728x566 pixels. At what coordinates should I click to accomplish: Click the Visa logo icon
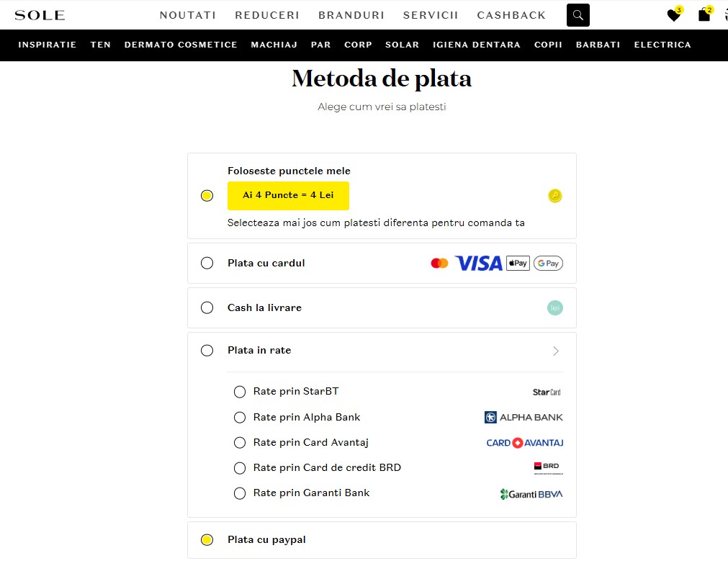(x=478, y=264)
